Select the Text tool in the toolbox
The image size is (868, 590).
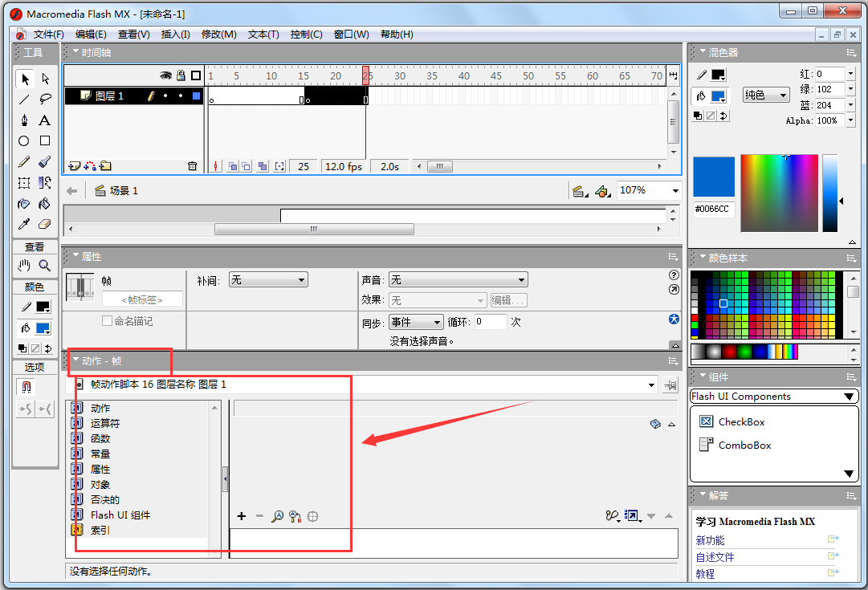point(45,120)
